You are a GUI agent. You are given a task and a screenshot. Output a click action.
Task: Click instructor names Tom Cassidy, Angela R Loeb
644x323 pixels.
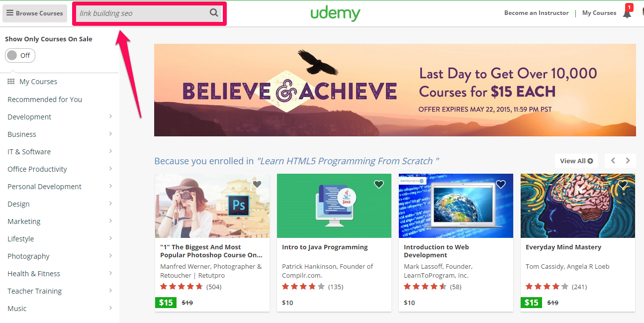tap(567, 266)
